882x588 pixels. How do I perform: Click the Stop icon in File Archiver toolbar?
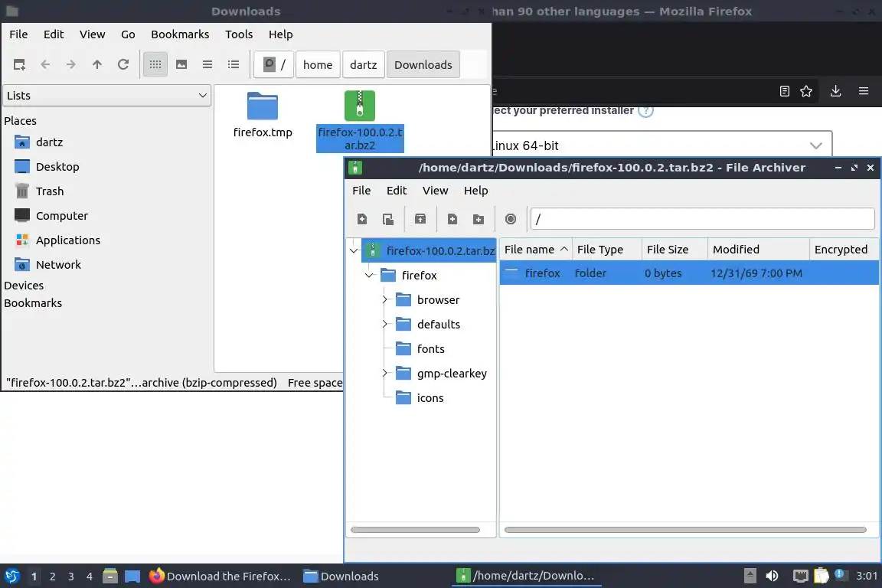tap(510, 219)
